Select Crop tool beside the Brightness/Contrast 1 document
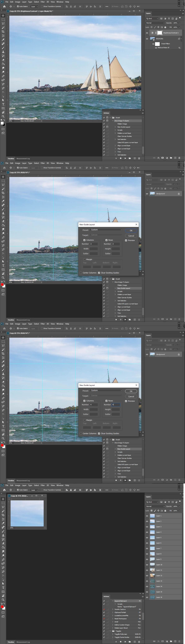Viewport: 185px width, 644px height. point(3,31)
